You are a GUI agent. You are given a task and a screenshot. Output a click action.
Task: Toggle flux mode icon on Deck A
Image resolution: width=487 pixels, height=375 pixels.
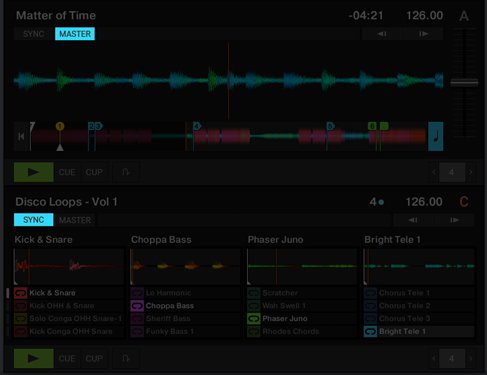125,172
